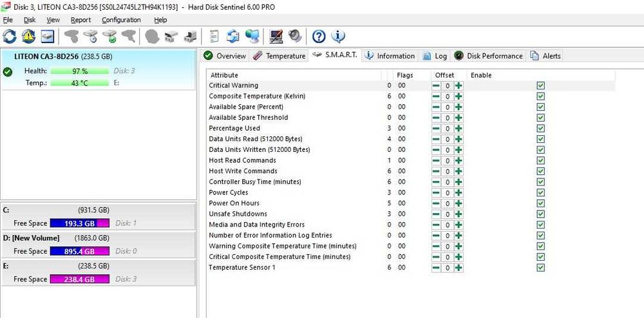Click the offset value field for Host Write Commands
This screenshot has width=644, height=318.
[448, 171]
